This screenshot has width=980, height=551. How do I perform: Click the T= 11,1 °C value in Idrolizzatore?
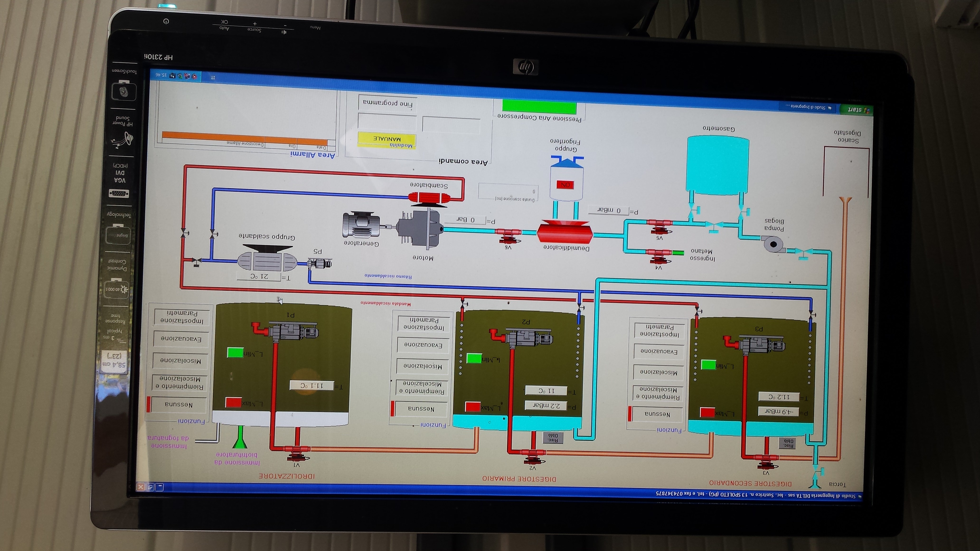[x=312, y=385]
